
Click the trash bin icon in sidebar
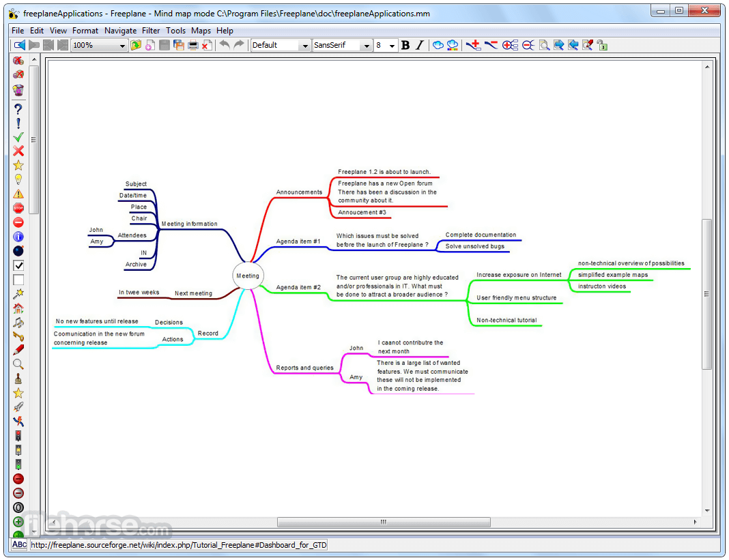(18, 89)
